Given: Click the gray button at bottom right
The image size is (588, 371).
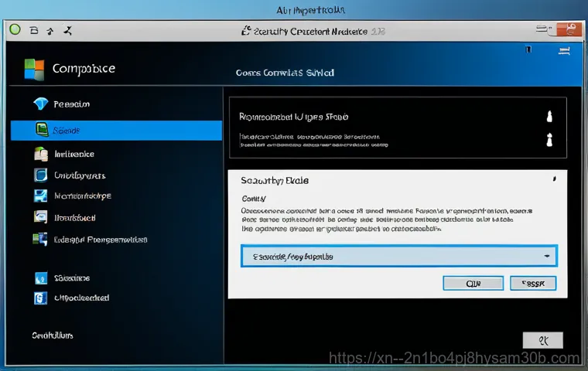Looking at the screenshot, I should pyautogui.click(x=542, y=339).
